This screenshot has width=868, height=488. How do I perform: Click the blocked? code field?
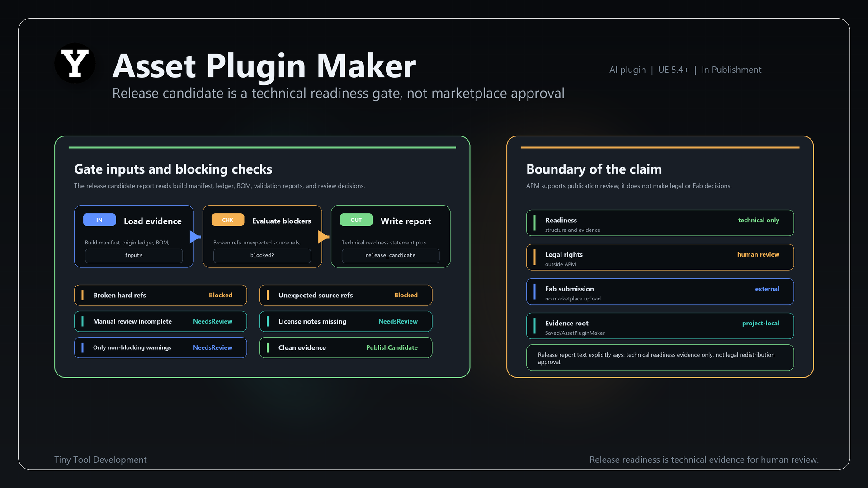click(262, 256)
